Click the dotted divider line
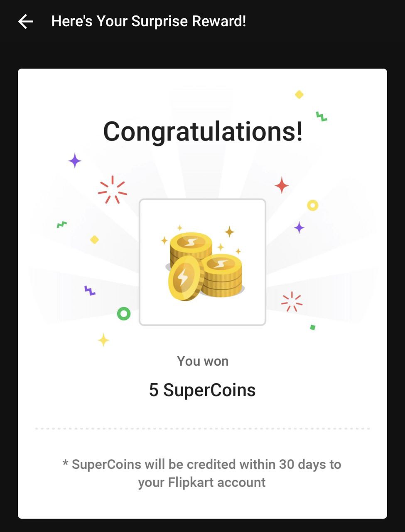The width and height of the screenshot is (405, 532). (202, 428)
